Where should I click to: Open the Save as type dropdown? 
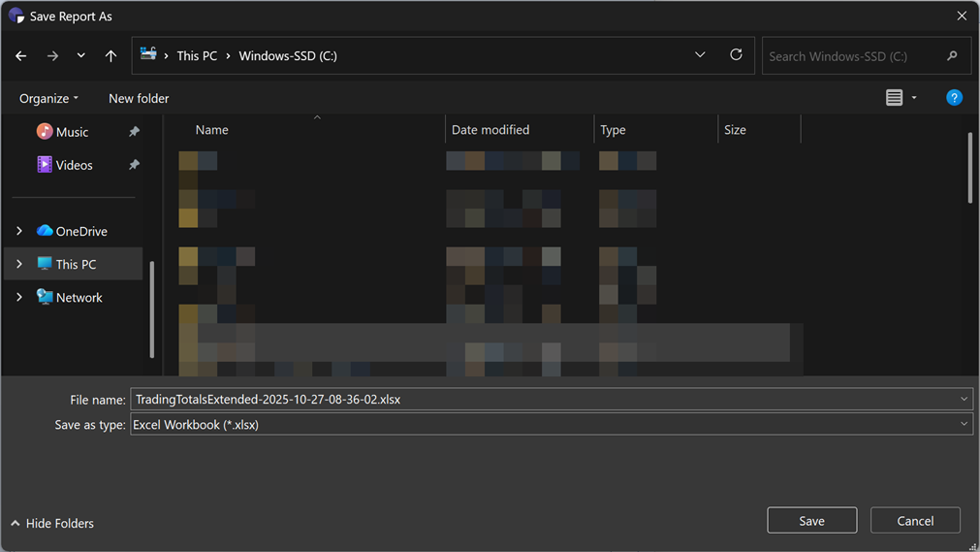click(x=964, y=425)
